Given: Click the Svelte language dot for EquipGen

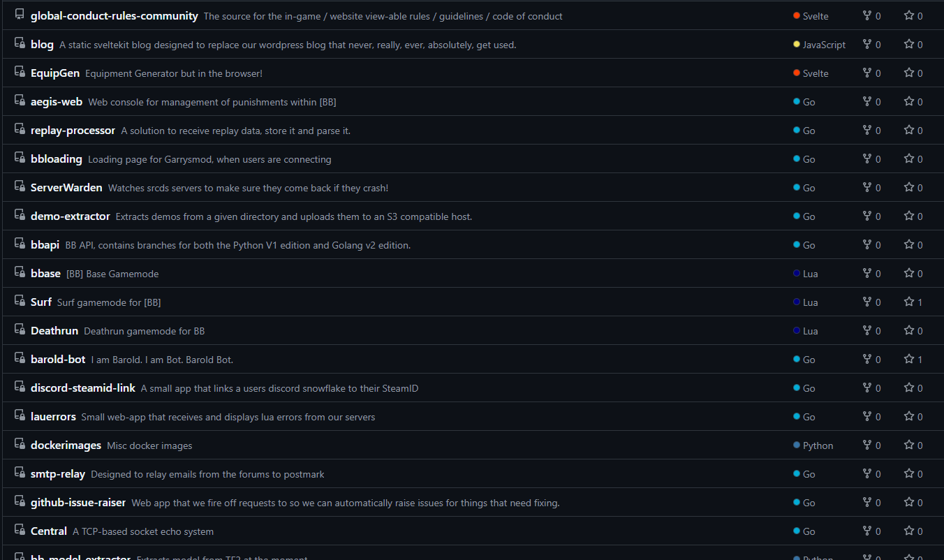Looking at the screenshot, I should 797,73.
